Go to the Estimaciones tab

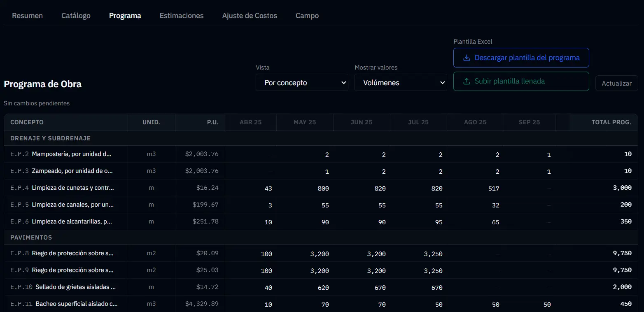181,16
